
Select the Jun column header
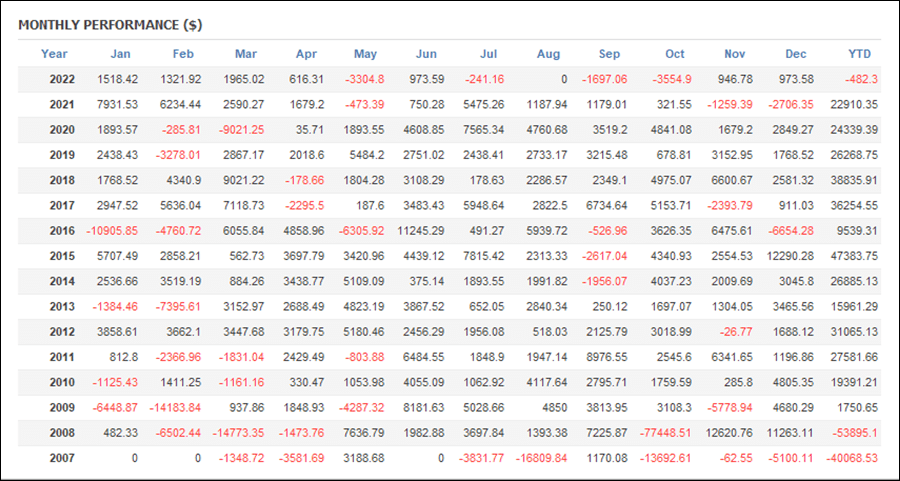(x=426, y=54)
